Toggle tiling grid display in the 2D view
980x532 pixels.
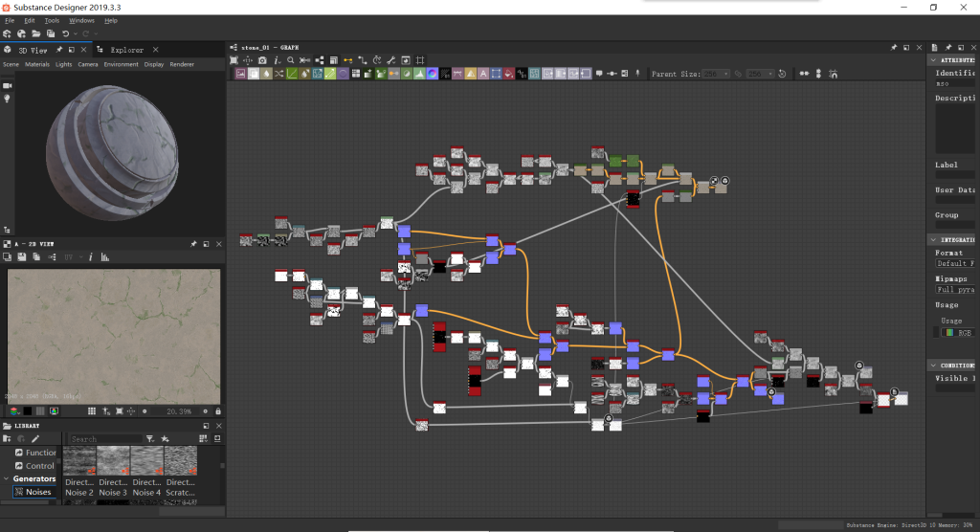coord(92,411)
